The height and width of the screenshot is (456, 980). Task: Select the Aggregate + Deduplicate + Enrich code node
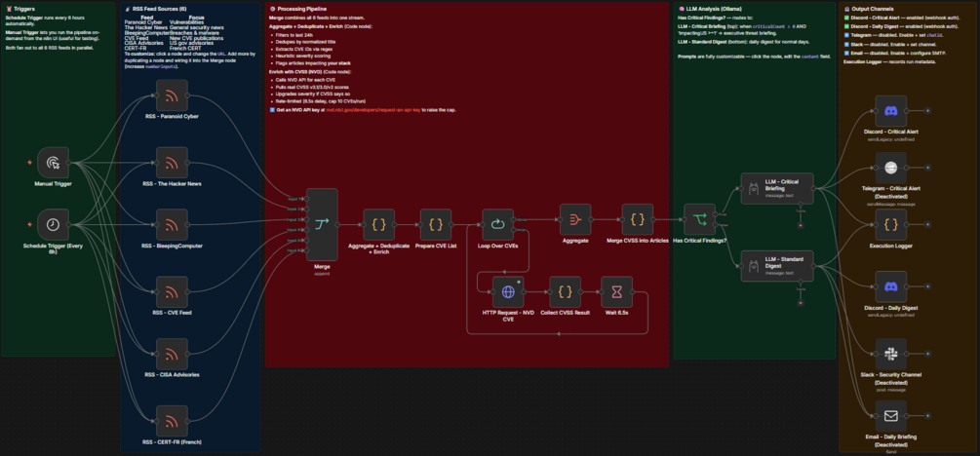(378, 224)
